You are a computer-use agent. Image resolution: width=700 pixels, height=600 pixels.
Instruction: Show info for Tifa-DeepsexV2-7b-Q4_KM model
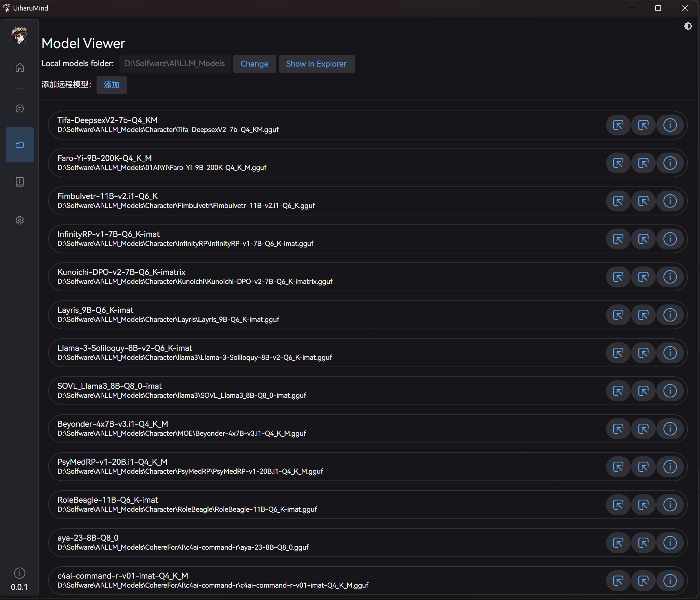670,125
